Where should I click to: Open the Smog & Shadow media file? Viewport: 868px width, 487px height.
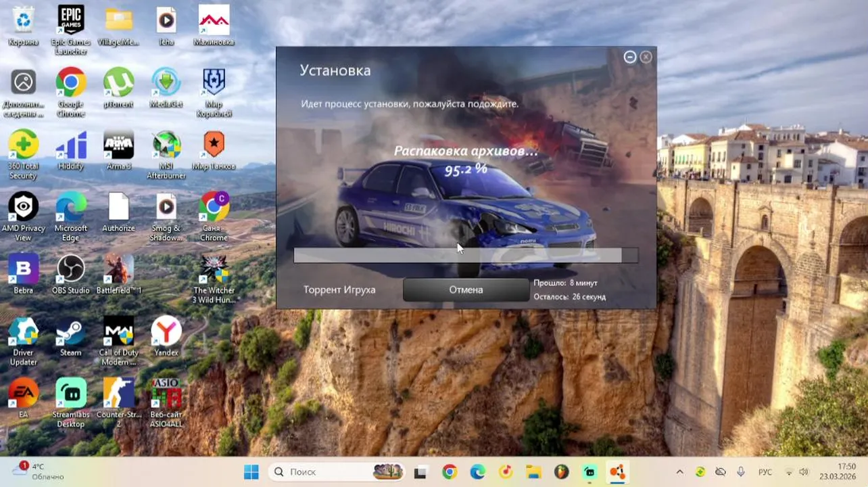[166, 216]
